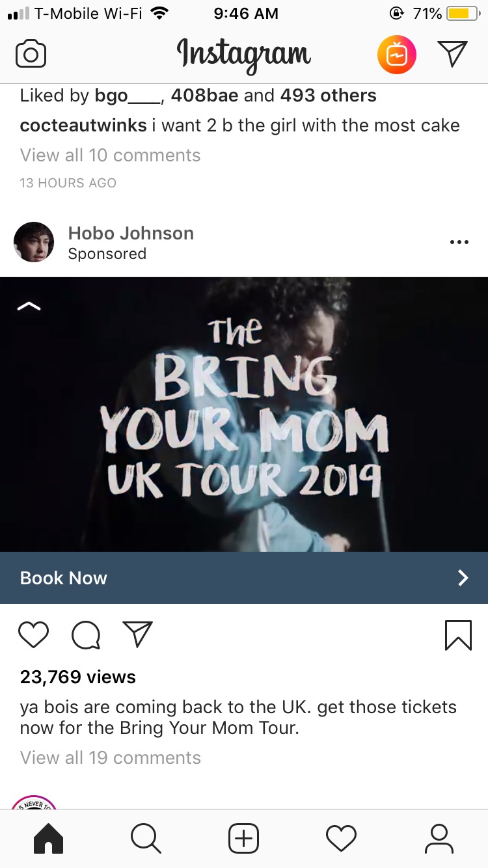Open Hobo Johnson profile picture
The height and width of the screenshot is (868, 488).
pyautogui.click(x=33, y=242)
